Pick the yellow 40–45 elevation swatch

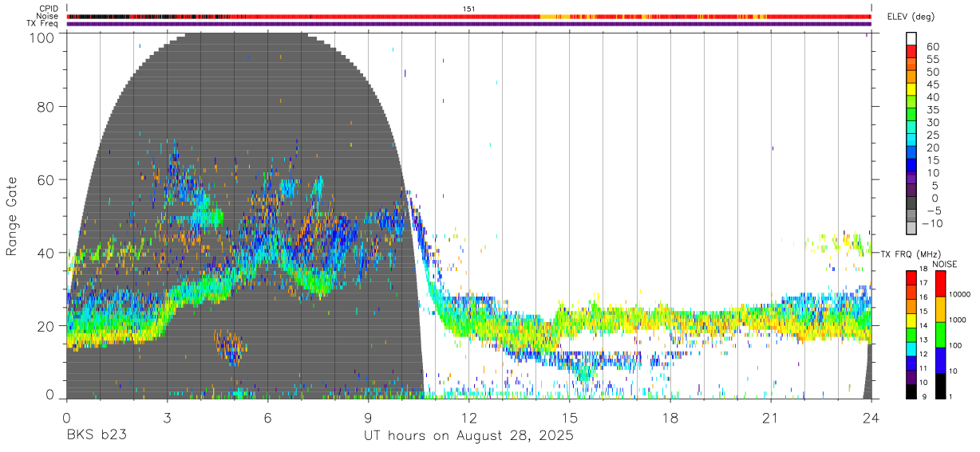click(x=911, y=91)
